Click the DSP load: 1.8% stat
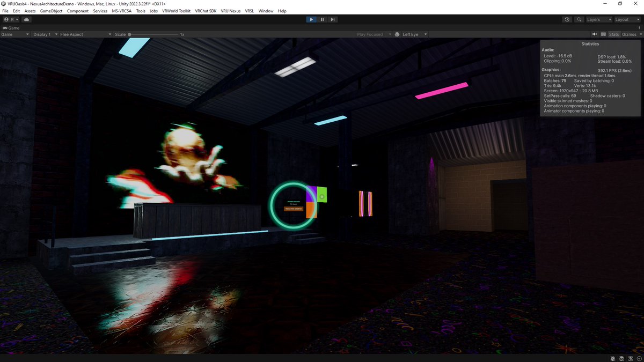Screen dimensions: 644x362 612,56
